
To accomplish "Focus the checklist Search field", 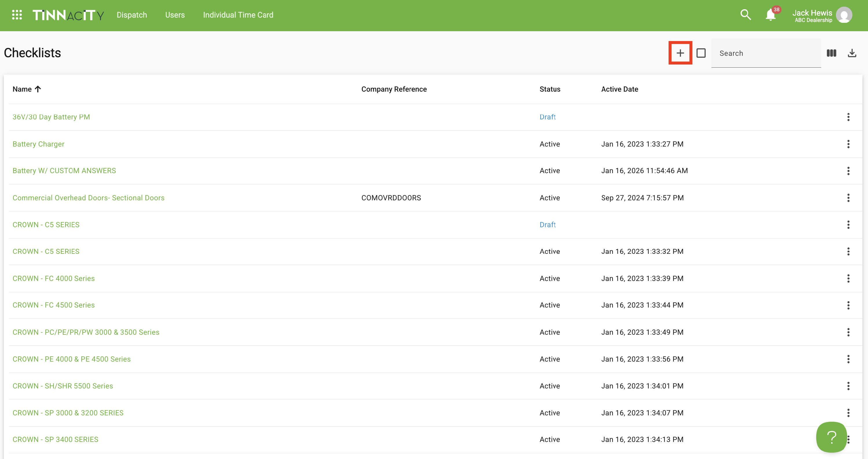I will point(766,53).
